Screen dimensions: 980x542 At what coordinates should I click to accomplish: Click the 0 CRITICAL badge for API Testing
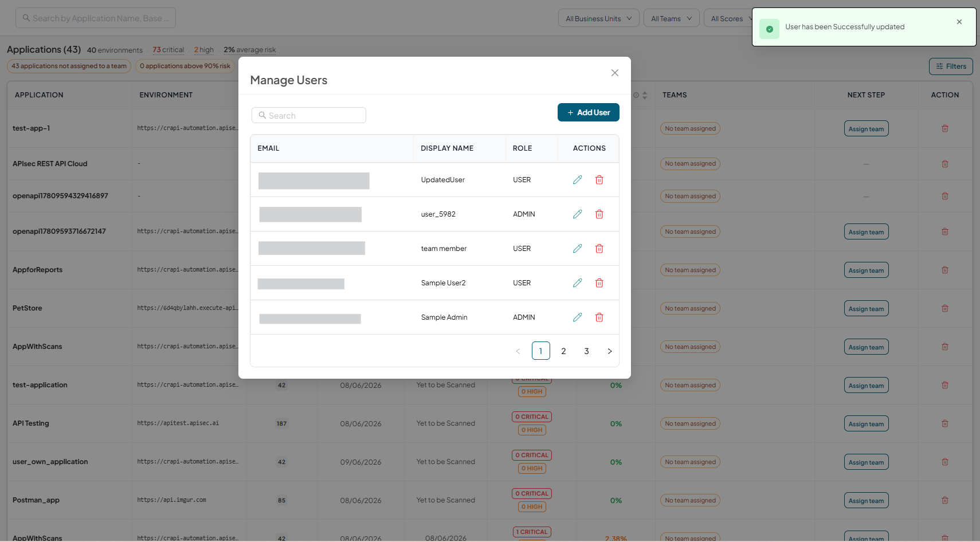[532, 417]
